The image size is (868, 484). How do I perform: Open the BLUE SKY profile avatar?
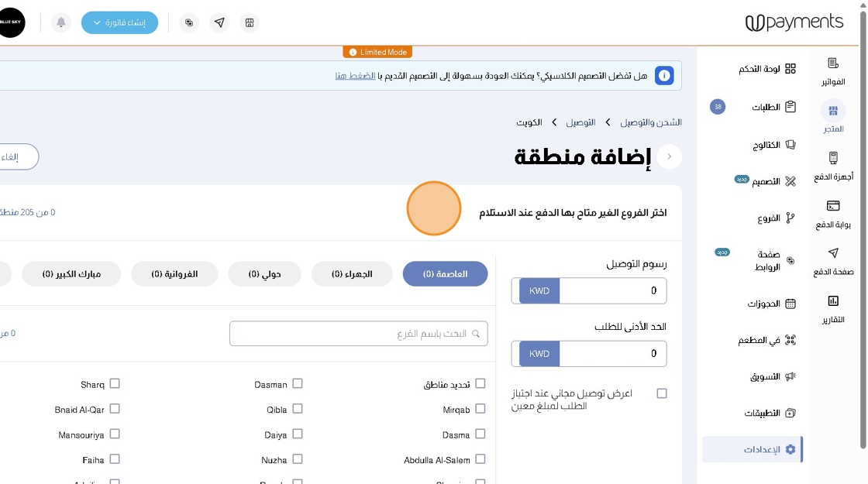pos(11,22)
